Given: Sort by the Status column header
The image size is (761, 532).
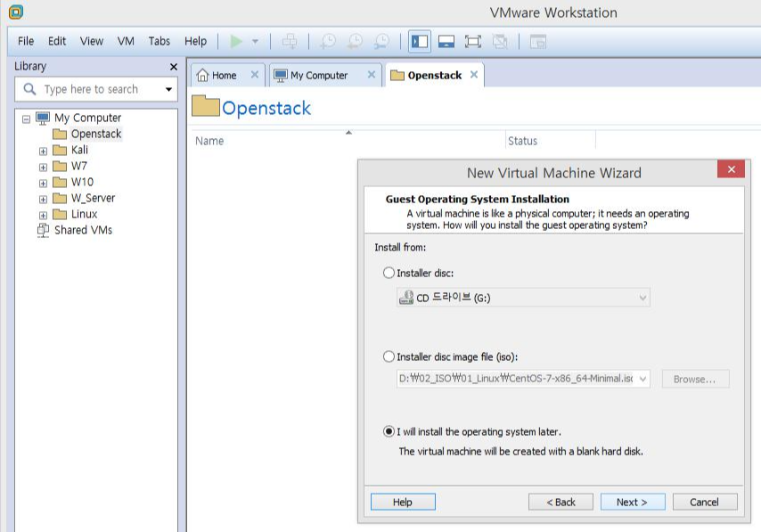Looking at the screenshot, I should point(551,141).
